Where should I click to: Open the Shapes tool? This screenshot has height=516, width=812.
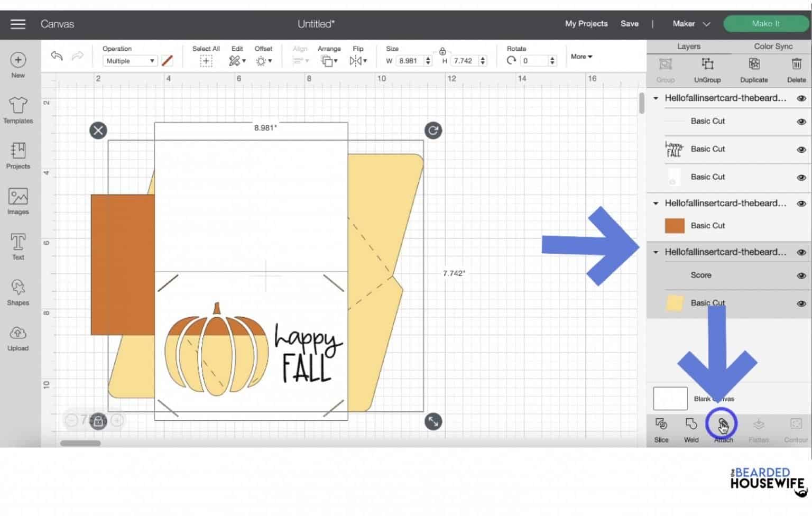(x=18, y=292)
